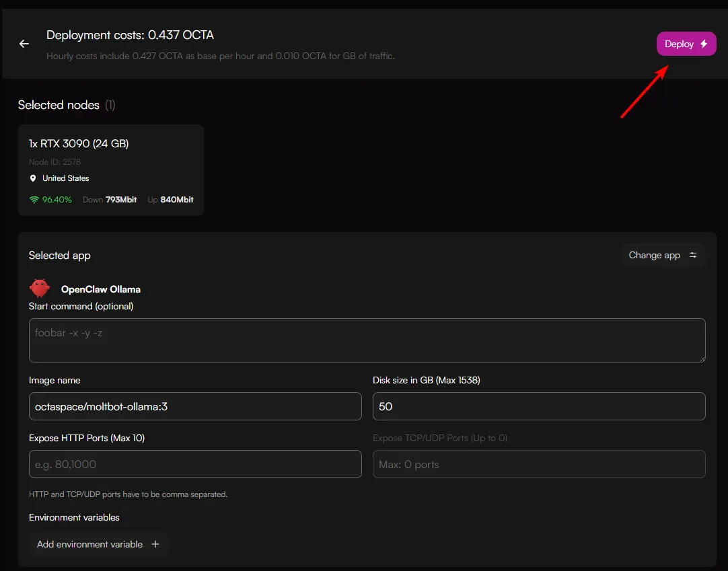This screenshot has height=571, width=728.
Task: Click the Node ID: 2578 text
Action: 54,162
